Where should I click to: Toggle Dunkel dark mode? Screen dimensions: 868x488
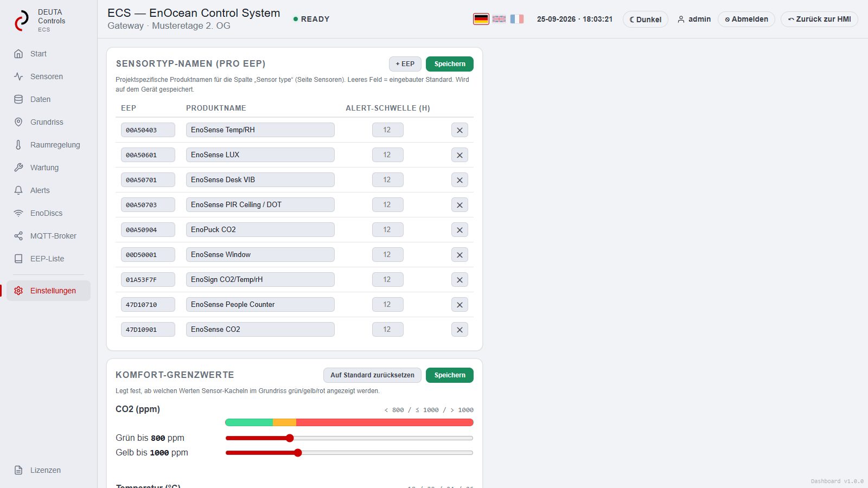pyautogui.click(x=646, y=20)
